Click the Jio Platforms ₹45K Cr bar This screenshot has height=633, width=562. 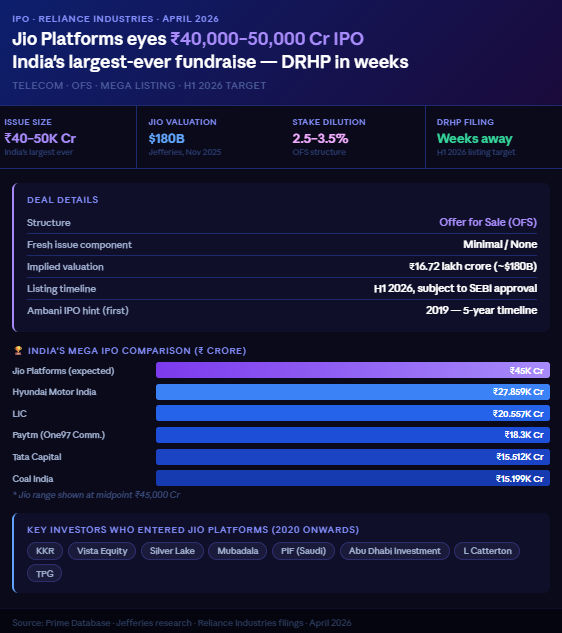tap(353, 370)
